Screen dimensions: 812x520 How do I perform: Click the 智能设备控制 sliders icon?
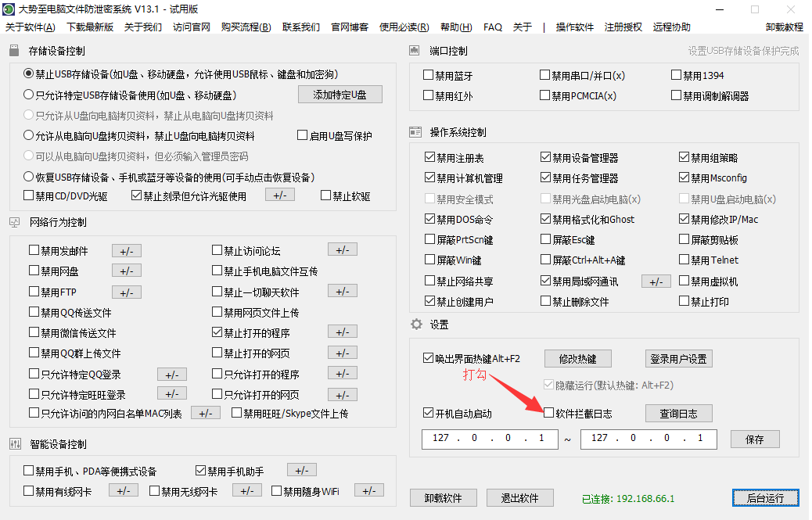coord(15,444)
